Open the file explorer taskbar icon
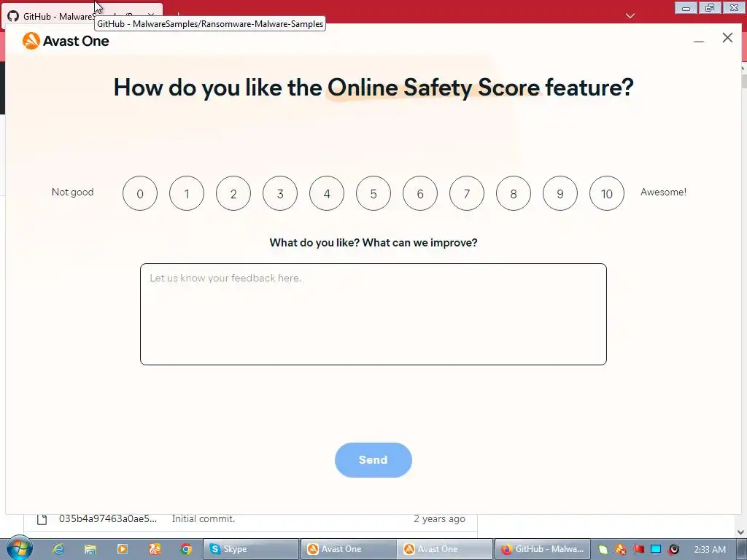Screen dimensions: 747x560 click(90, 549)
